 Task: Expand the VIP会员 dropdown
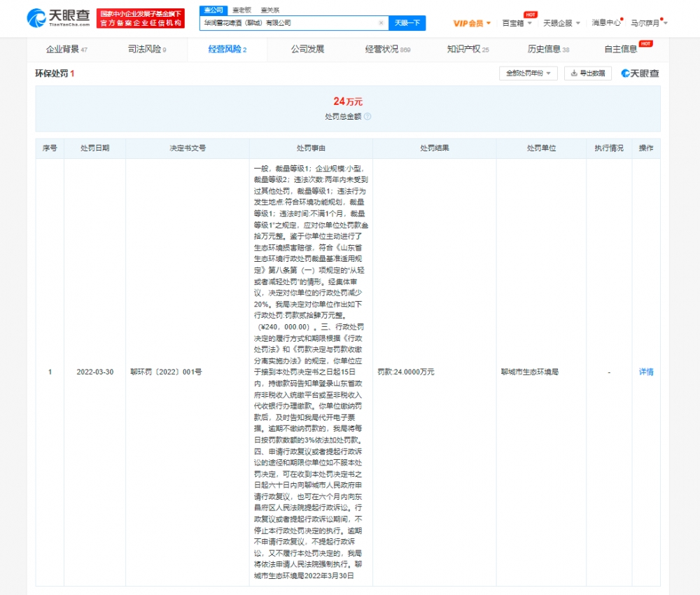click(x=472, y=23)
